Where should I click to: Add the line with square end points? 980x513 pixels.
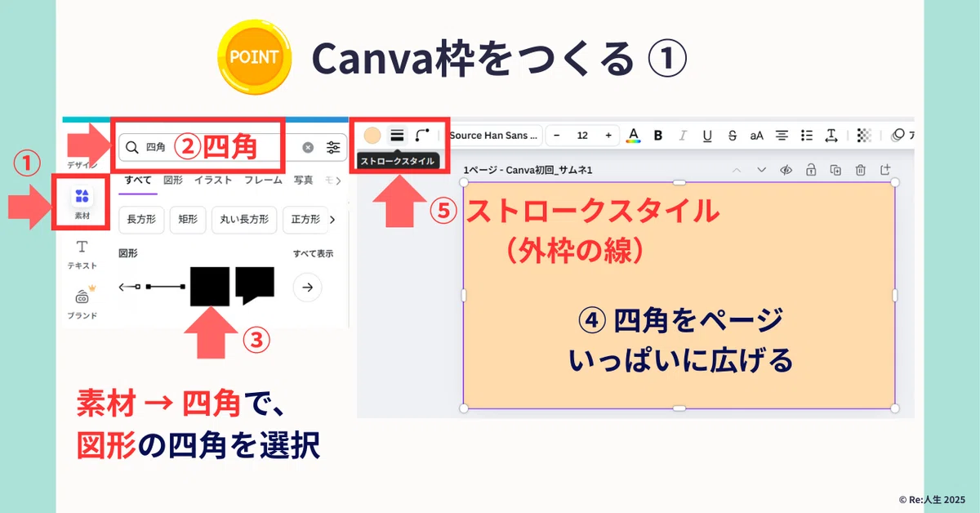pos(164,287)
